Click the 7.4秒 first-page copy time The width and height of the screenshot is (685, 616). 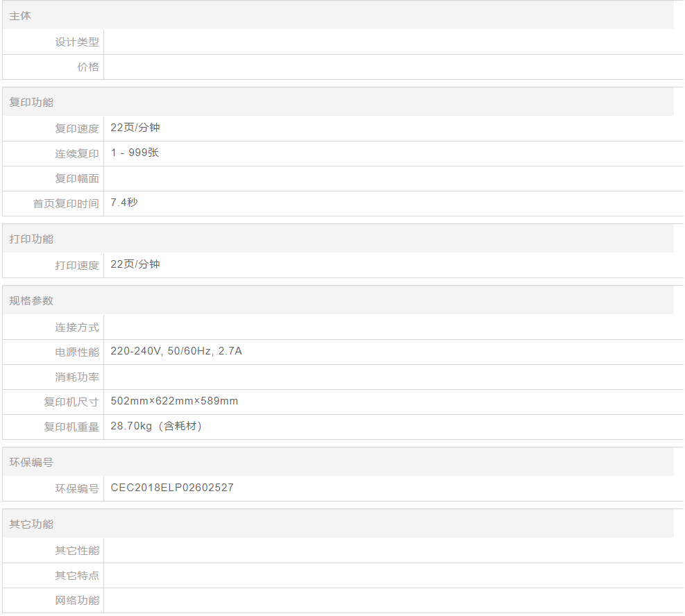124,203
